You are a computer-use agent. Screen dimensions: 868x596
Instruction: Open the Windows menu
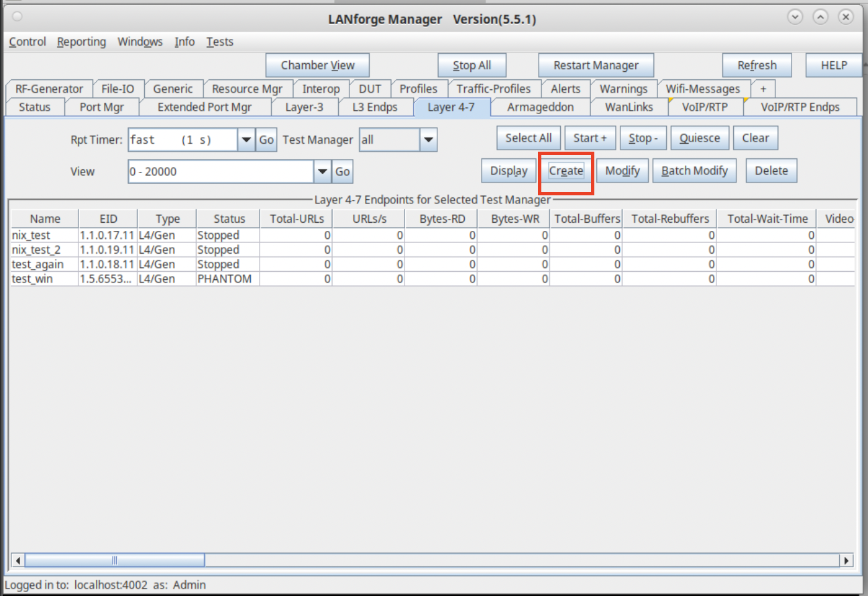pyautogui.click(x=140, y=42)
